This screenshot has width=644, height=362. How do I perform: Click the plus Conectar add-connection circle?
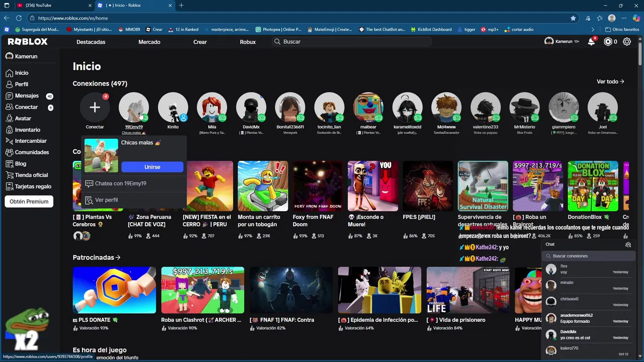click(95, 107)
